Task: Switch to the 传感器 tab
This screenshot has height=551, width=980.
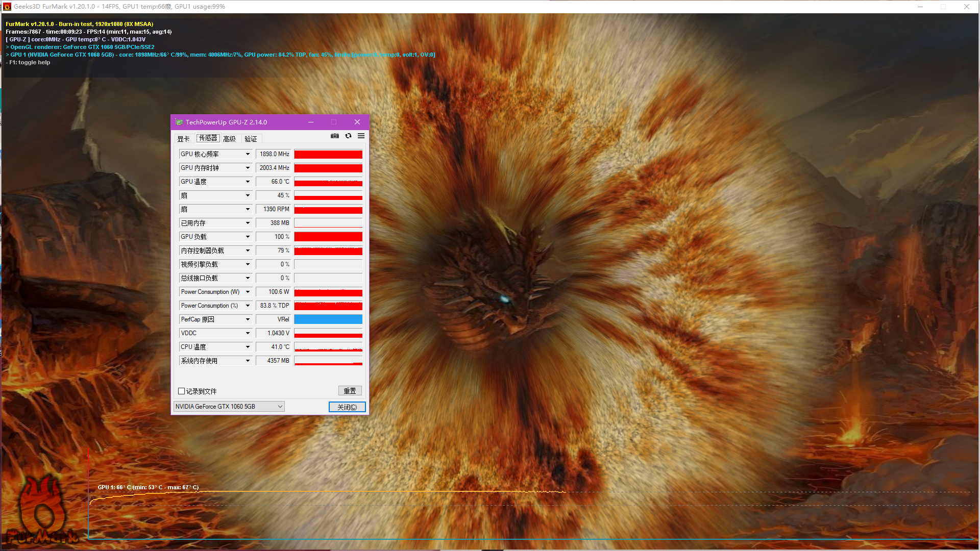Action: point(208,138)
